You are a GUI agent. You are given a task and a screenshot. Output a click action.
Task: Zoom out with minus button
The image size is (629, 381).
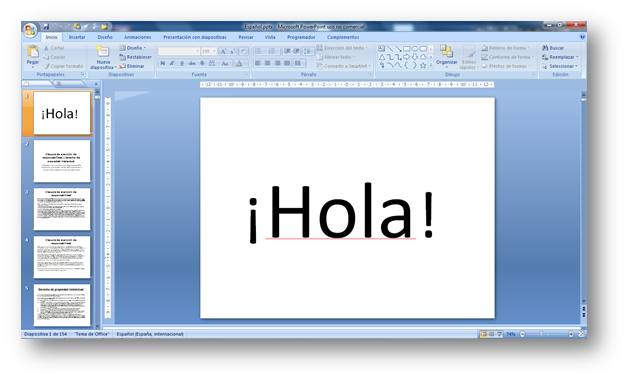pos(522,334)
